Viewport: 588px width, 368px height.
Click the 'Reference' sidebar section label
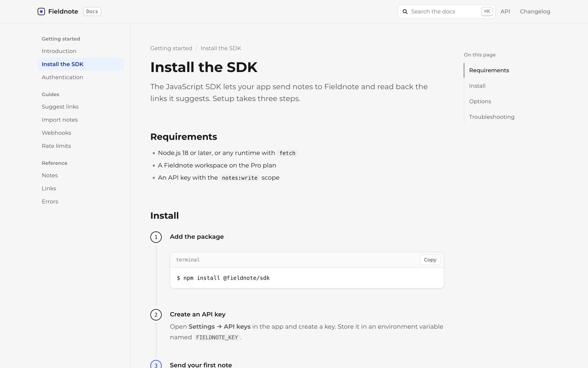point(54,163)
